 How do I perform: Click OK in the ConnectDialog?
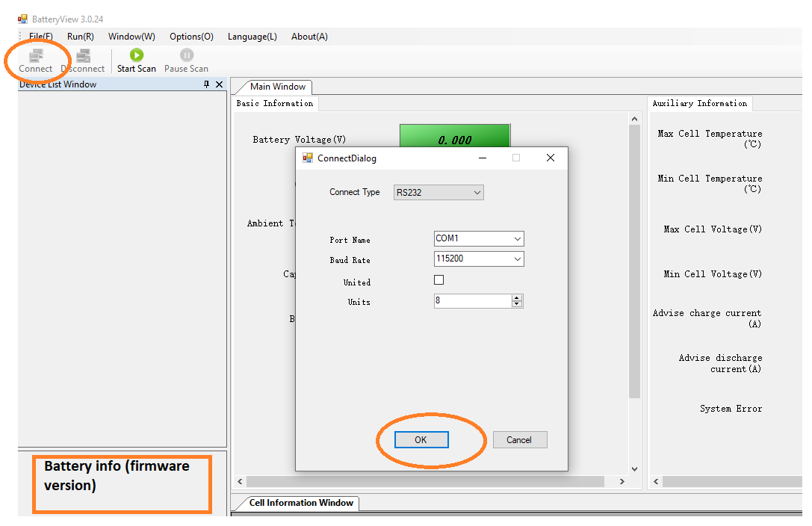[x=421, y=440]
